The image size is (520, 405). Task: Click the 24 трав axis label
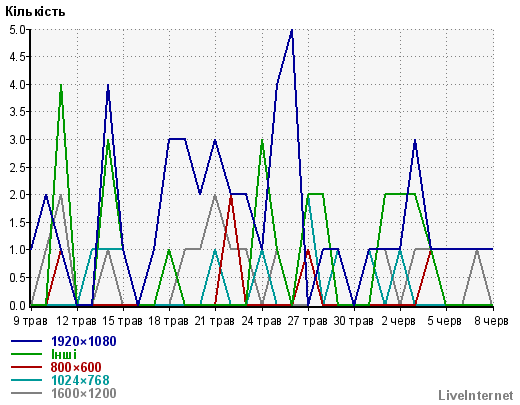261,321
